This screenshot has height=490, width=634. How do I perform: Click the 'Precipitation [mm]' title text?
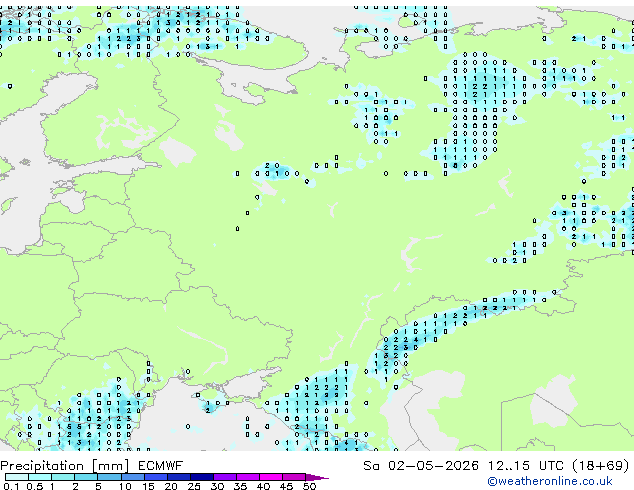[65, 466]
